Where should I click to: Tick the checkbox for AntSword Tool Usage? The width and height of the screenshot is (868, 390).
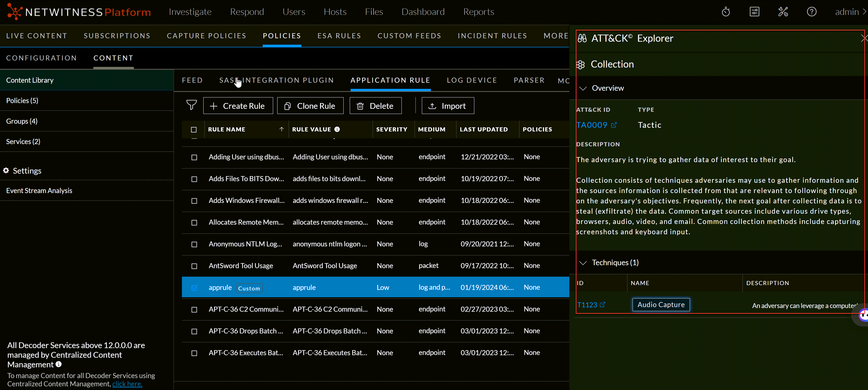[194, 266]
